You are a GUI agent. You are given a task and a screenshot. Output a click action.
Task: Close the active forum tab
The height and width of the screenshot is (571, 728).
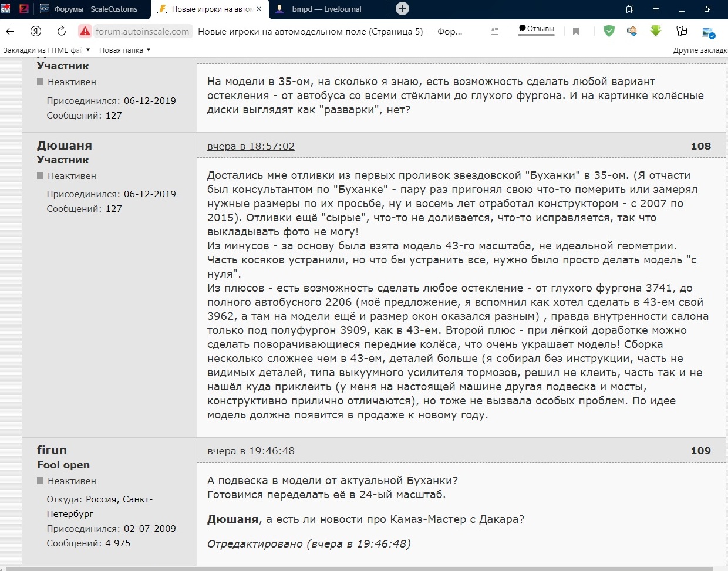pos(259,9)
